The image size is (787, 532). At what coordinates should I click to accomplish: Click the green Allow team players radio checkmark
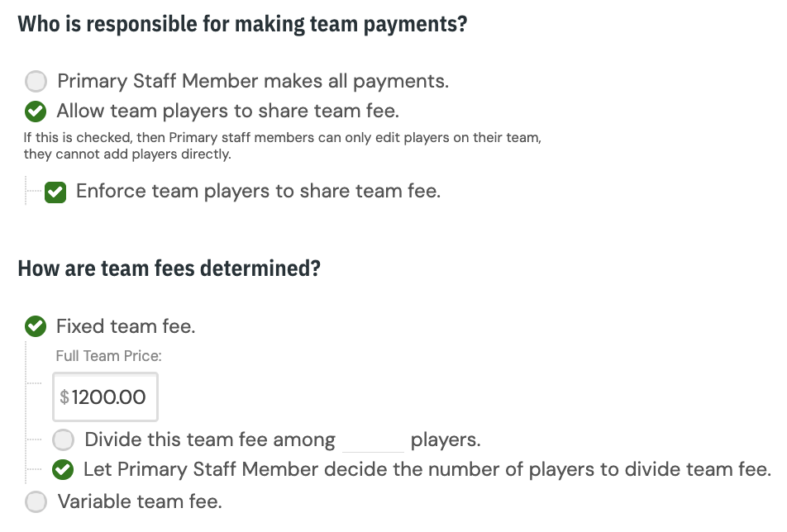(x=36, y=112)
